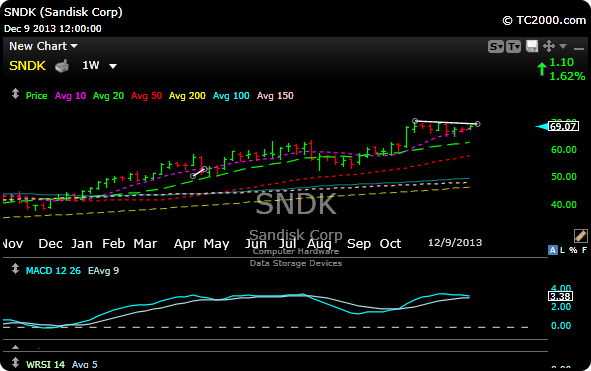Click the SNDK ticker symbol
591x371 pixels.
(27, 66)
